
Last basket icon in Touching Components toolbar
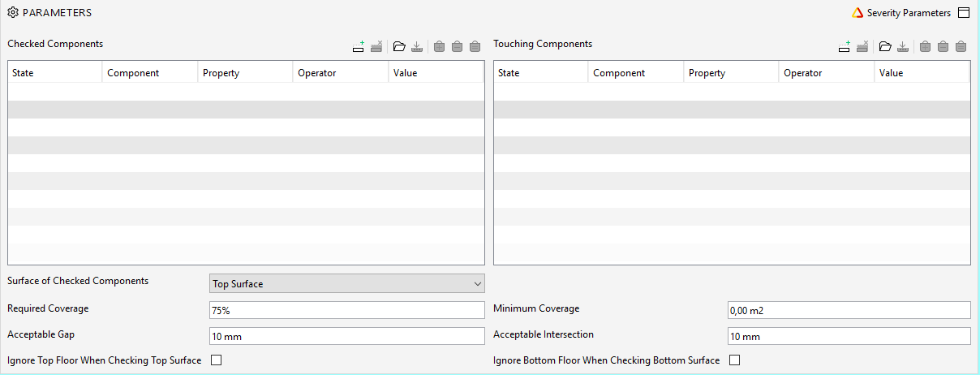[961, 46]
